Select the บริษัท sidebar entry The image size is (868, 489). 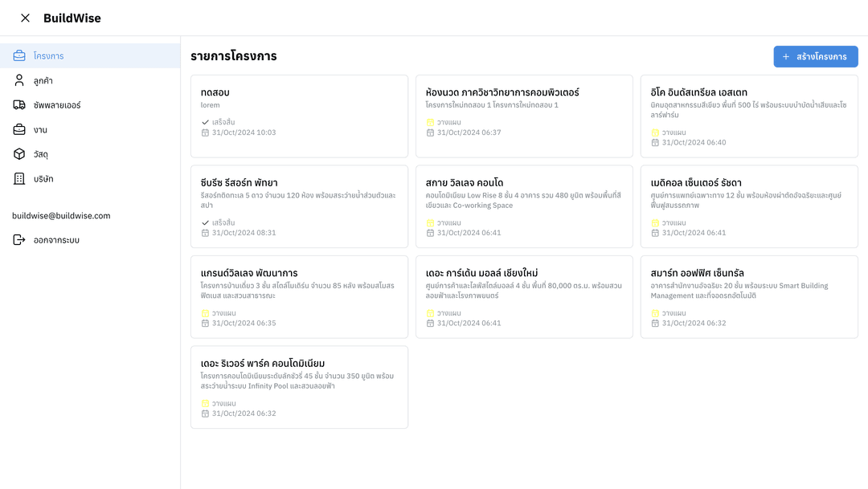click(90, 179)
